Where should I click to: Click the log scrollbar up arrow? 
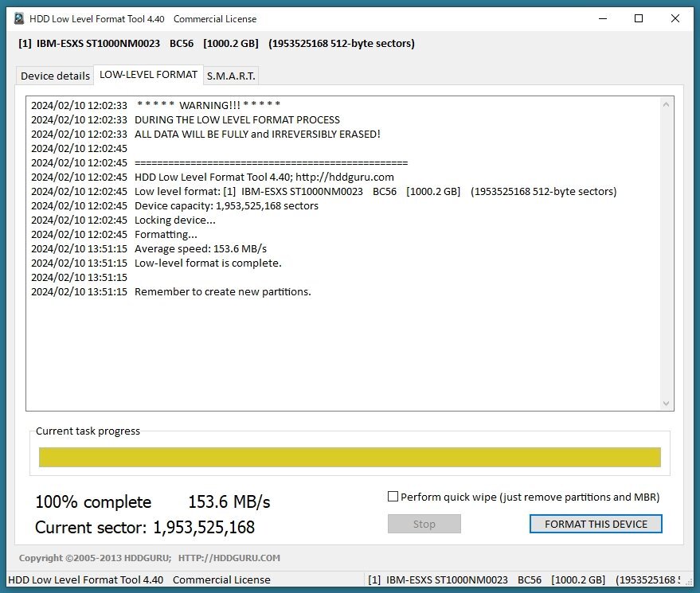click(667, 104)
